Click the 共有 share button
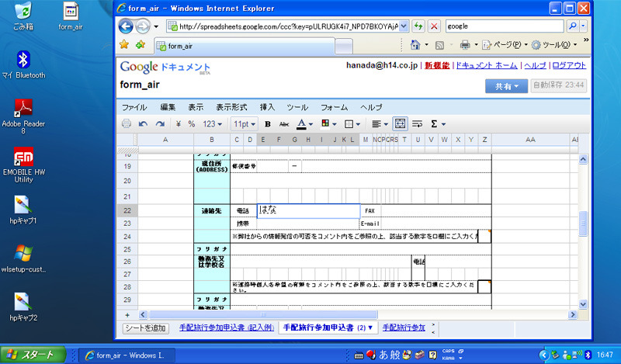The image size is (621, 364). click(507, 86)
